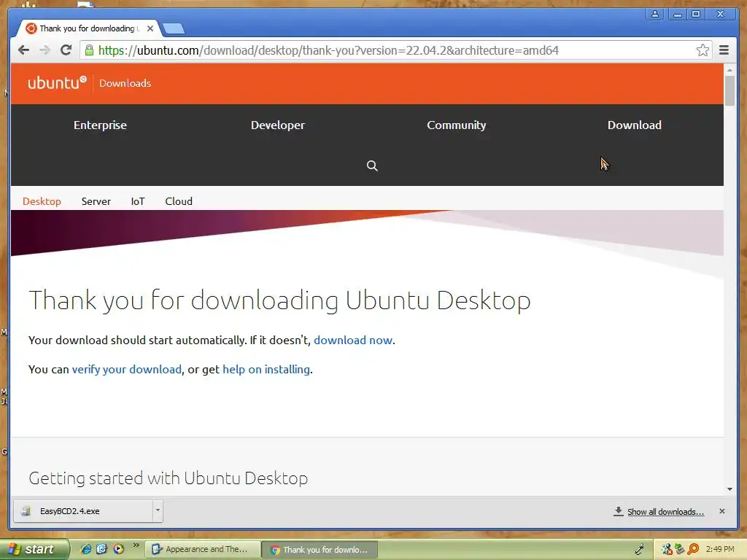747x560 pixels.
Task: Click Show all downloads link
Action: pos(665,512)
